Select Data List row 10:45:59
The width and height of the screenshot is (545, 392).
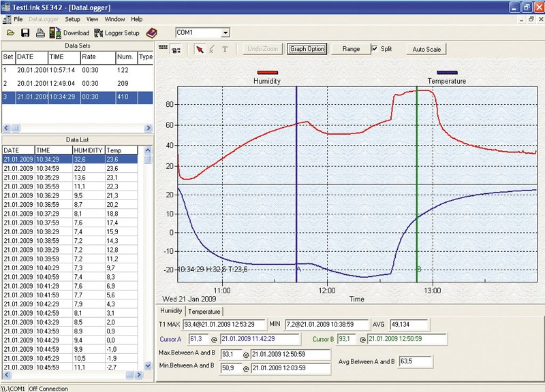(70, 367)
